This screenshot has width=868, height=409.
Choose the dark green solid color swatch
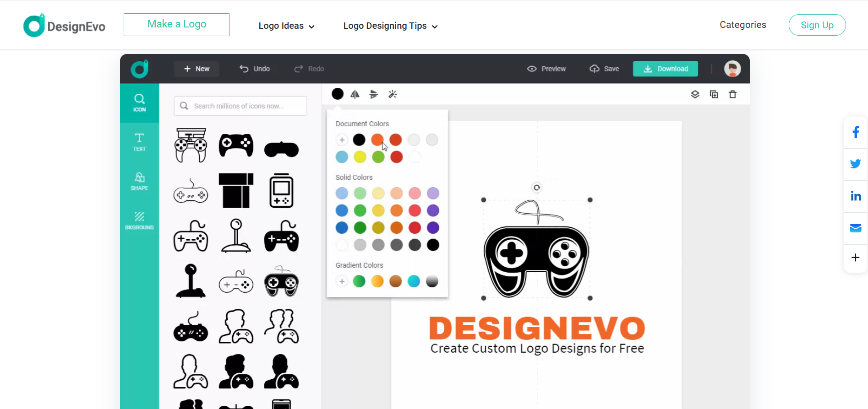(360, 228)
